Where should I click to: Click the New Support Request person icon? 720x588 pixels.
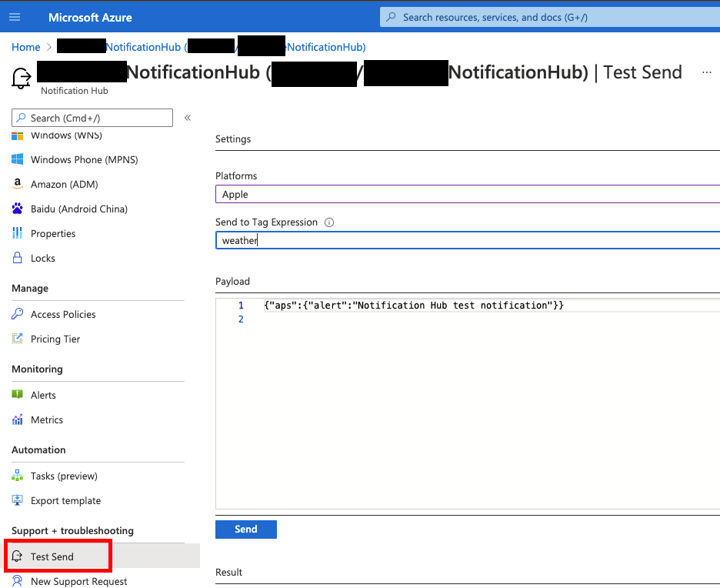[17, 581]
